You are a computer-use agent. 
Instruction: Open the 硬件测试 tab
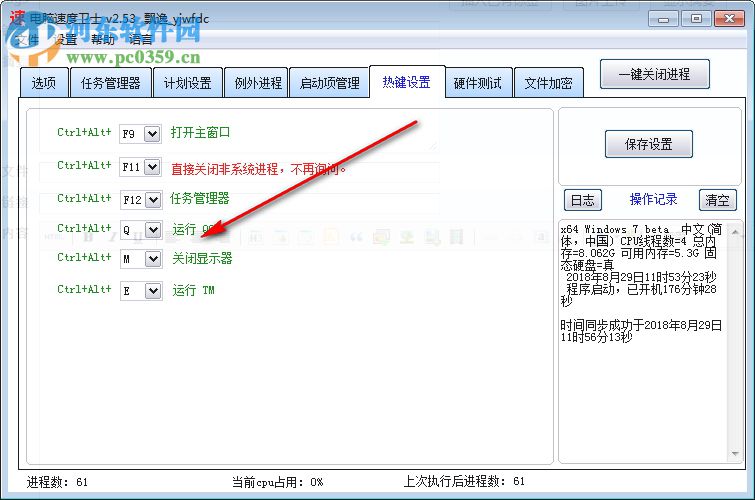click(x=478, y=83)
